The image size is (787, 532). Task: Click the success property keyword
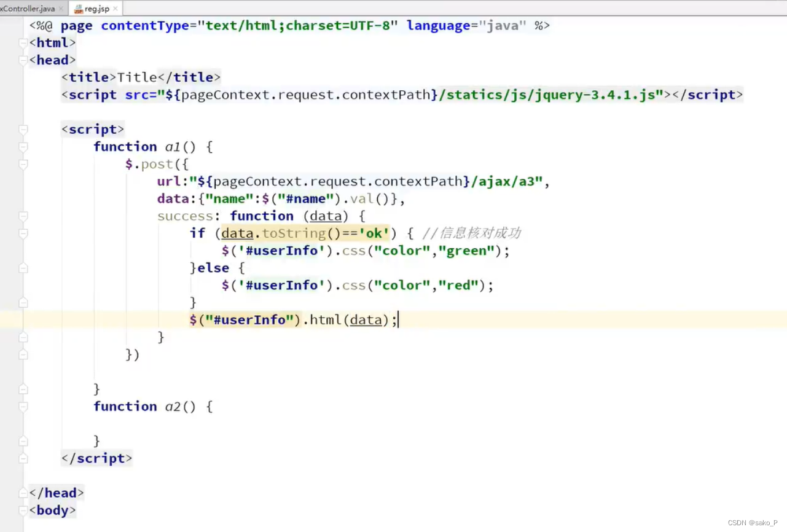click(x=186, y=216)
